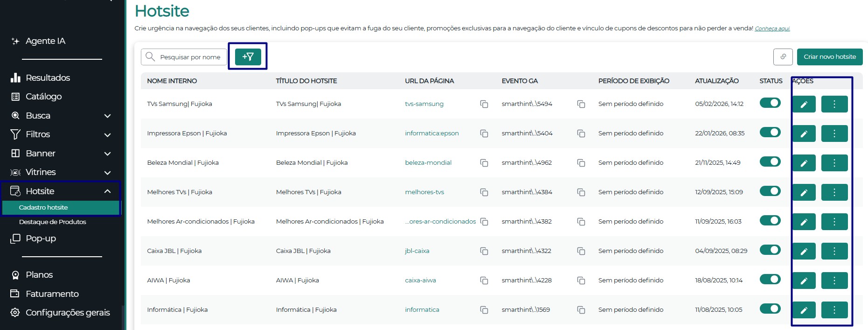Copy the caixa-aiwa page URL
The image size is (868, 330).
point(484,281)
